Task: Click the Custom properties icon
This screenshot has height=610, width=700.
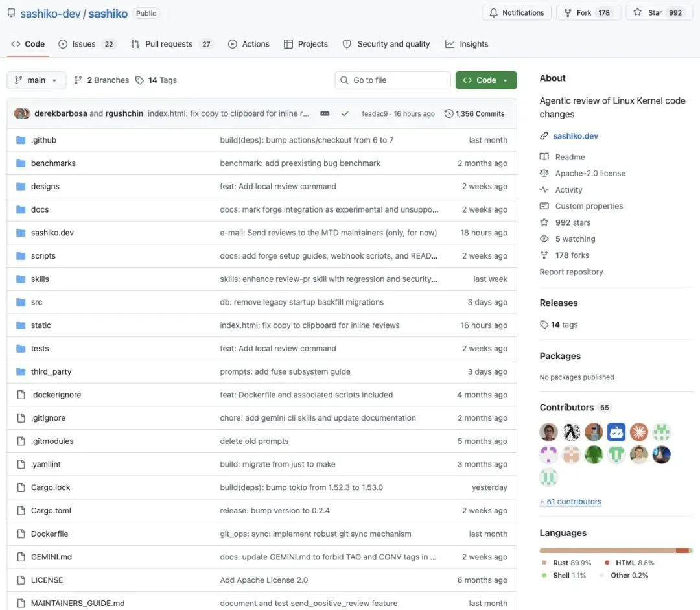Action: click(544, 206)
